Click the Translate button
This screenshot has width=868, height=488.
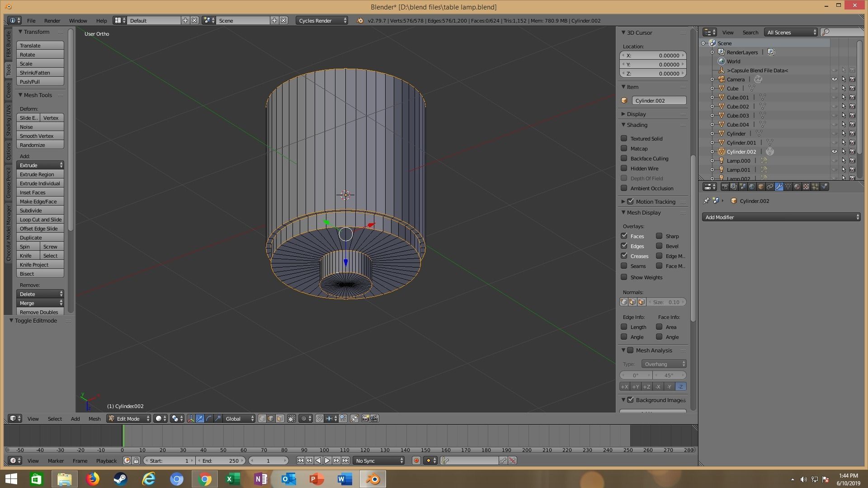pyautogui.click(x=40, y=46)
